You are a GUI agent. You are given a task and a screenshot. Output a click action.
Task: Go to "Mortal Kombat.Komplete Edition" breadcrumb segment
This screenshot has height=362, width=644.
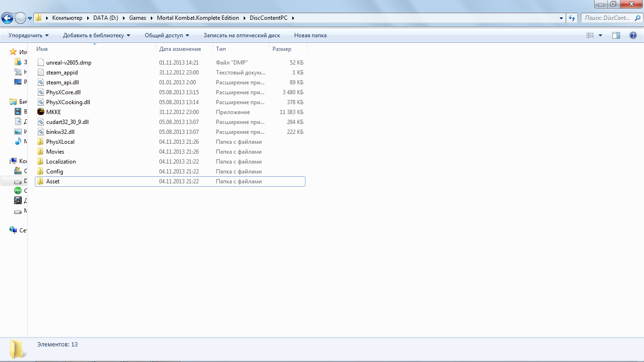coord(198,18)
